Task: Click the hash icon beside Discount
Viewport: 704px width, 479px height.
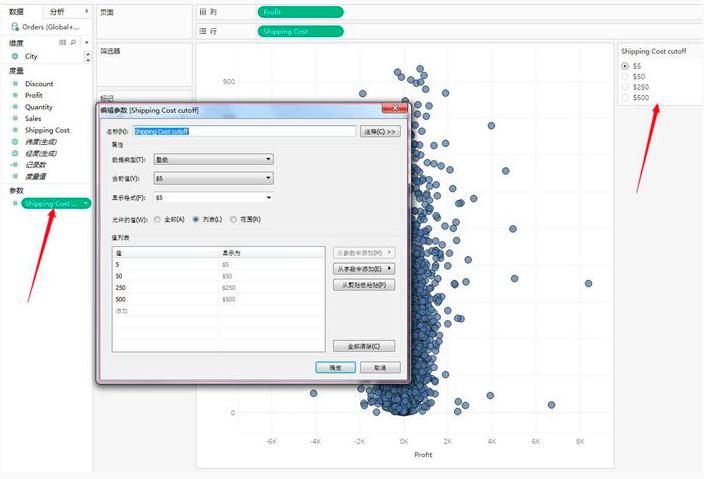Action: (x=15, y=83)
